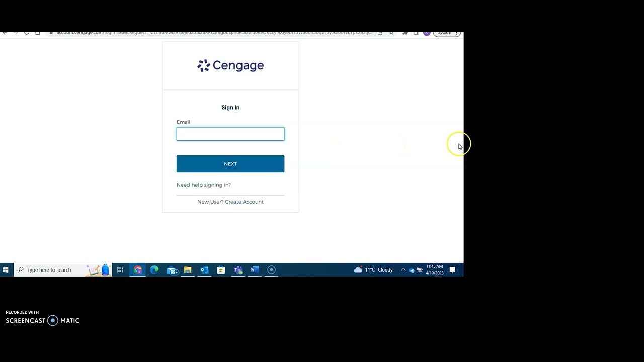
Task: Open the Action Center notifications icon
Action: (x=452, y=270)
